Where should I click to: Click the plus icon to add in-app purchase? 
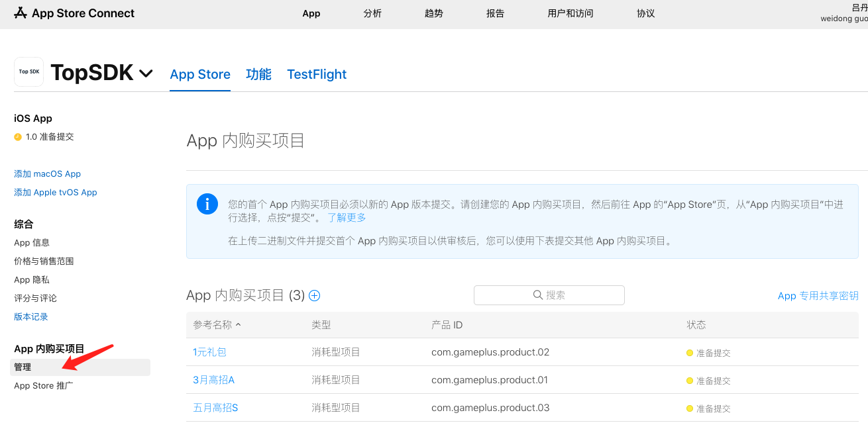point(315,296)
